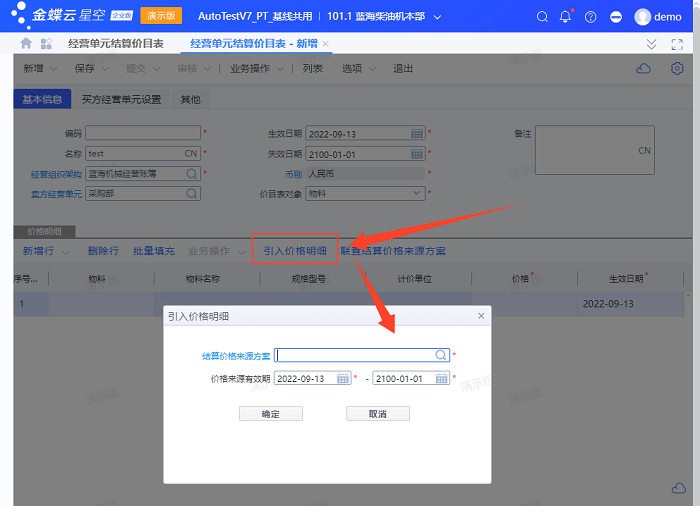Viewport: 700px width, 506px height.
Task: Click 引入价格明细 in the detail toolbar
Action: pos(294,251)
